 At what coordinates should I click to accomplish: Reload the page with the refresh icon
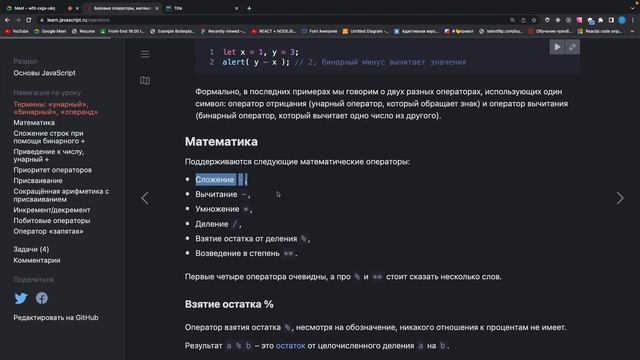pyautogui.click(x=29, y=20)
